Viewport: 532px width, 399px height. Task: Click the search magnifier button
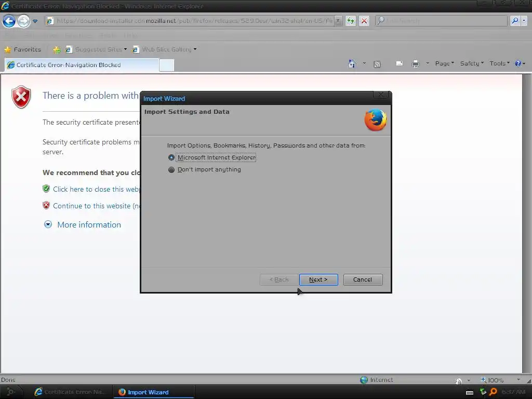pyautogui.click(x=515, y=21)
